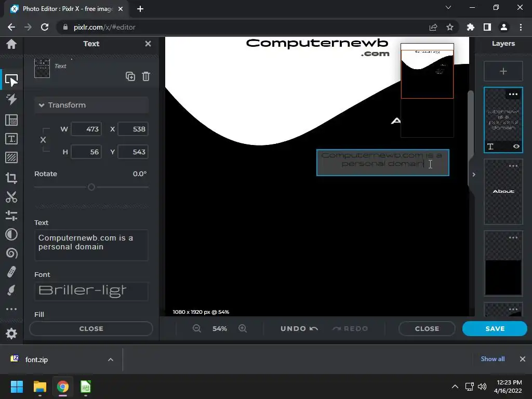Toggle aspect ratio lock X in Transform
532x399 pixels.
pos(43,140)
